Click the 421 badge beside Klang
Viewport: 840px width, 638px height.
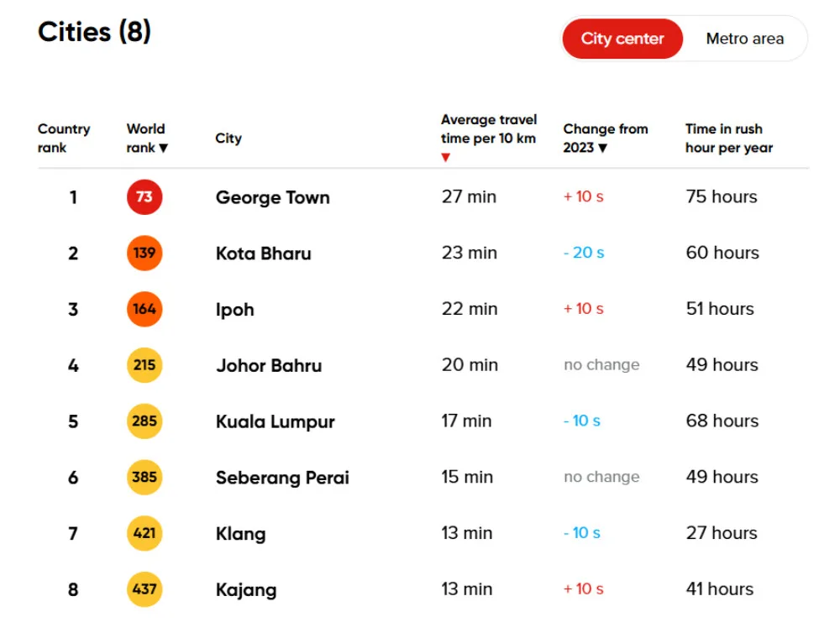pos(144,533)
